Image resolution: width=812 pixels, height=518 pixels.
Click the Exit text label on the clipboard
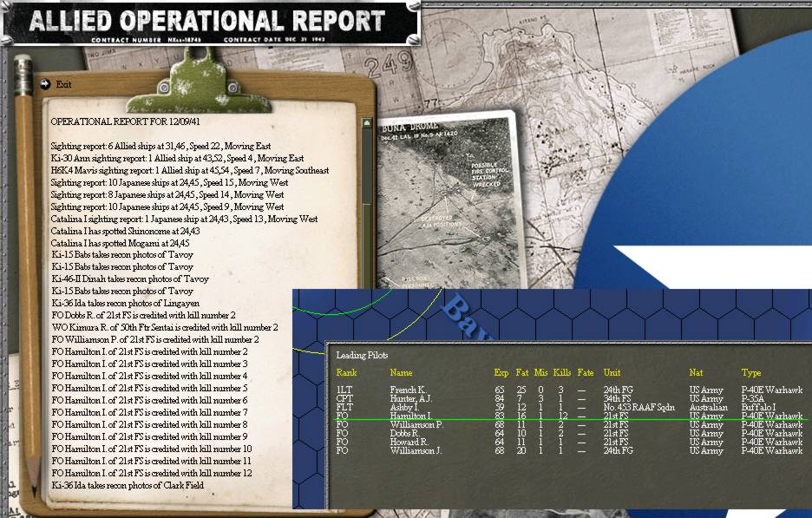(x=63, y=84)
